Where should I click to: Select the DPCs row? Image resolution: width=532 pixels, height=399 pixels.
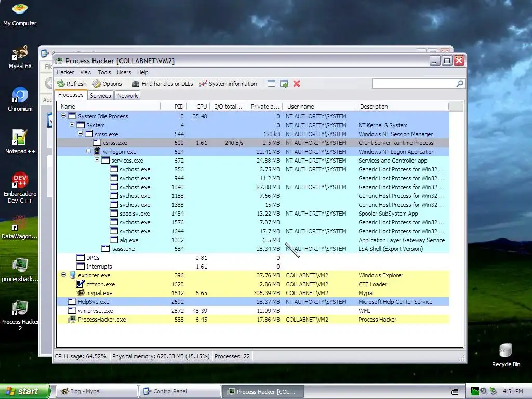click(253, 258)
